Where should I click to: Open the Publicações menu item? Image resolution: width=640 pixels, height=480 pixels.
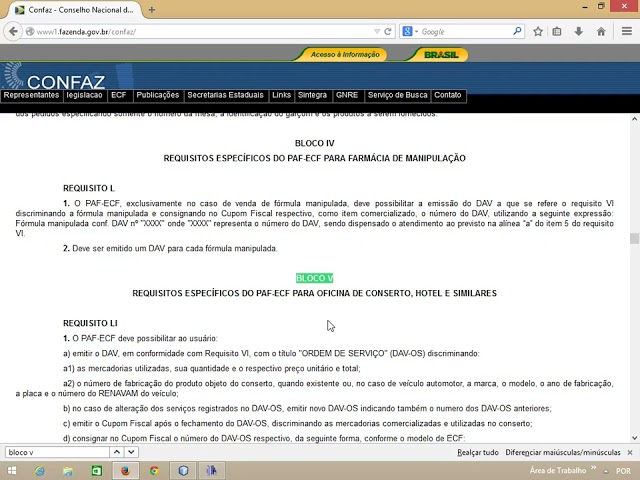[158, 95]
